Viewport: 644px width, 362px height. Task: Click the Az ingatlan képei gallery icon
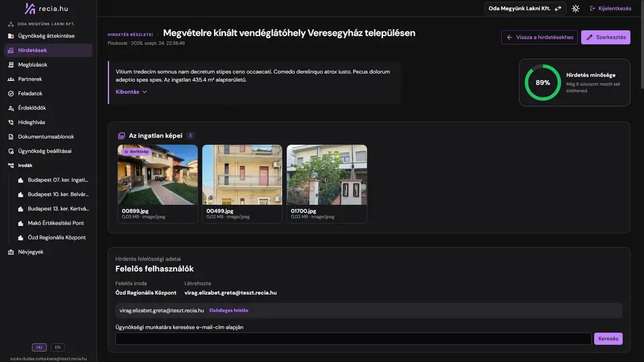[121, 135]
